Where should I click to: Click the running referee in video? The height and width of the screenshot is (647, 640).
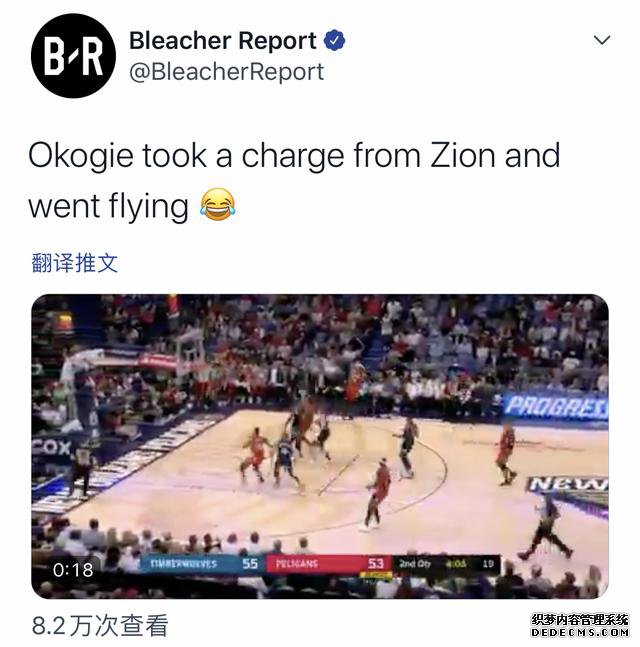(546, 526)
